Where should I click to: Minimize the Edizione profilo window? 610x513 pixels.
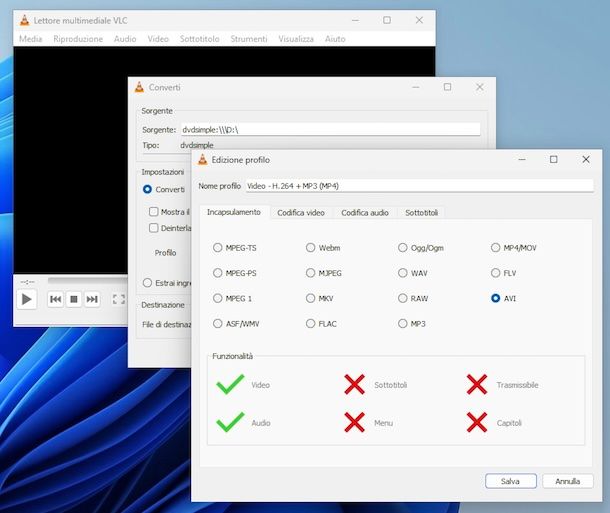[522, 159]
